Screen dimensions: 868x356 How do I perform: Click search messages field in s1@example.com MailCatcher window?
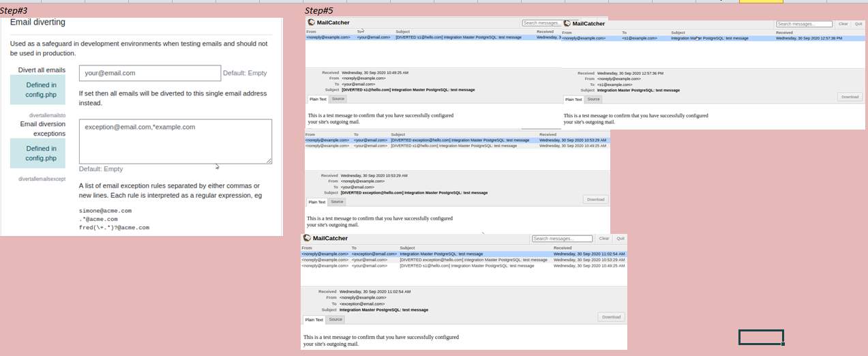pyautogui.click(x=805, y=24)
